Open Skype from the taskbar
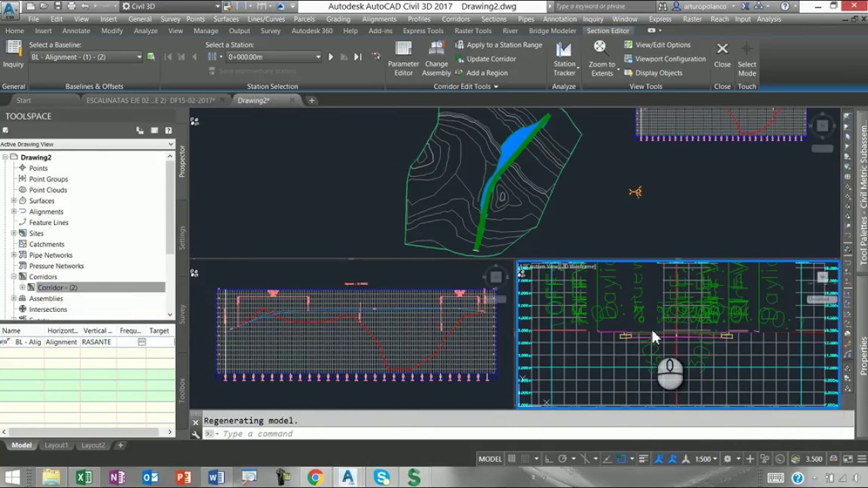The width and height of the screenshot is (868, 488). coord(381,478)
